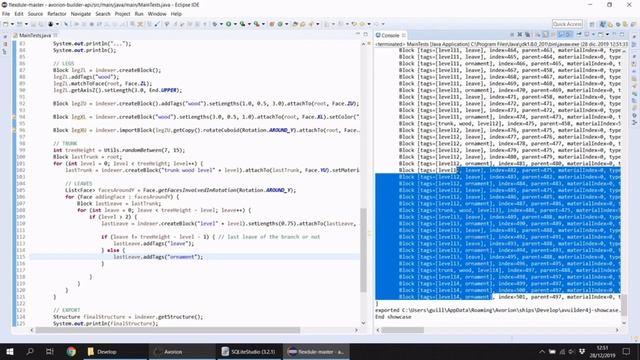The width and height of the screenshot is (640, 360).
Task: Click the New Java Package icon
Action: [271, 24]
